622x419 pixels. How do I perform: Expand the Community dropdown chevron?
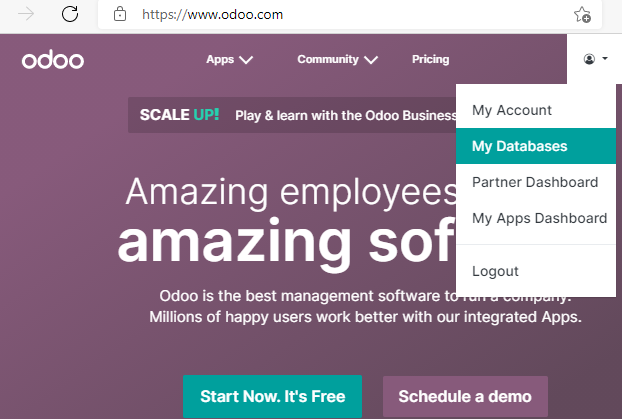point(371,60)
